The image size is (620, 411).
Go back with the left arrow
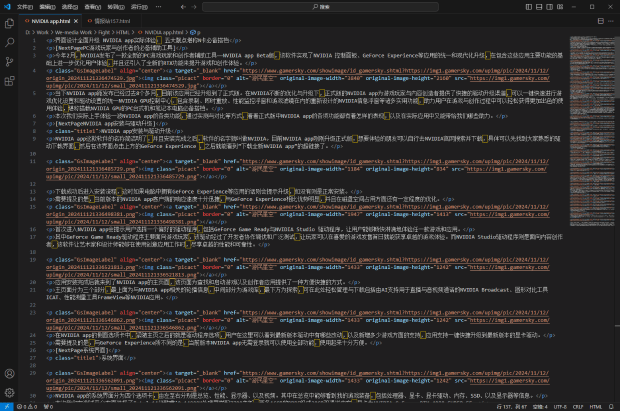tap(183, 7)
